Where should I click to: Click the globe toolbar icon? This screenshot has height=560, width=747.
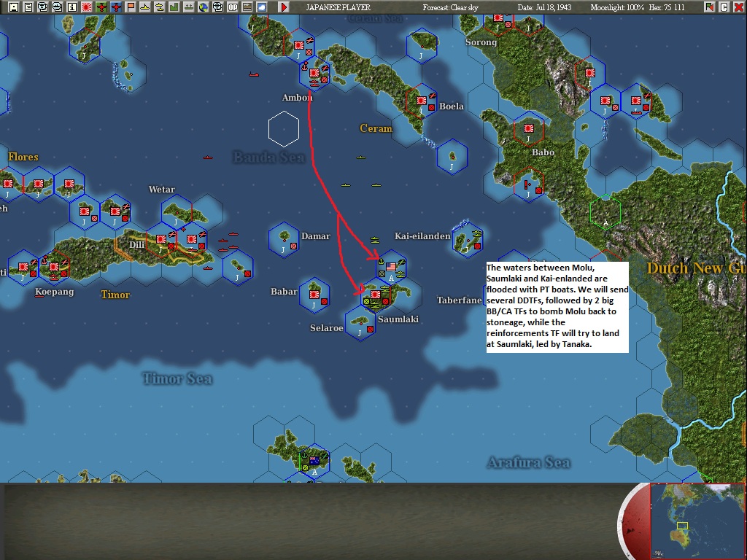point(204,7)
